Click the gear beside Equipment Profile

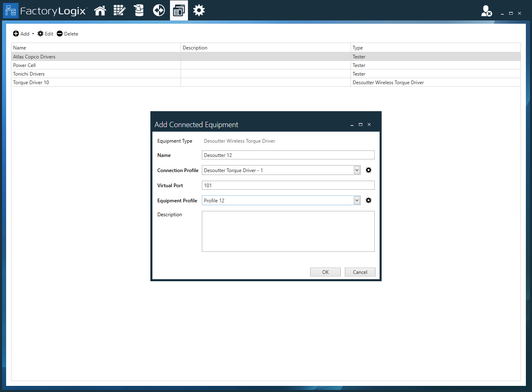369,200
